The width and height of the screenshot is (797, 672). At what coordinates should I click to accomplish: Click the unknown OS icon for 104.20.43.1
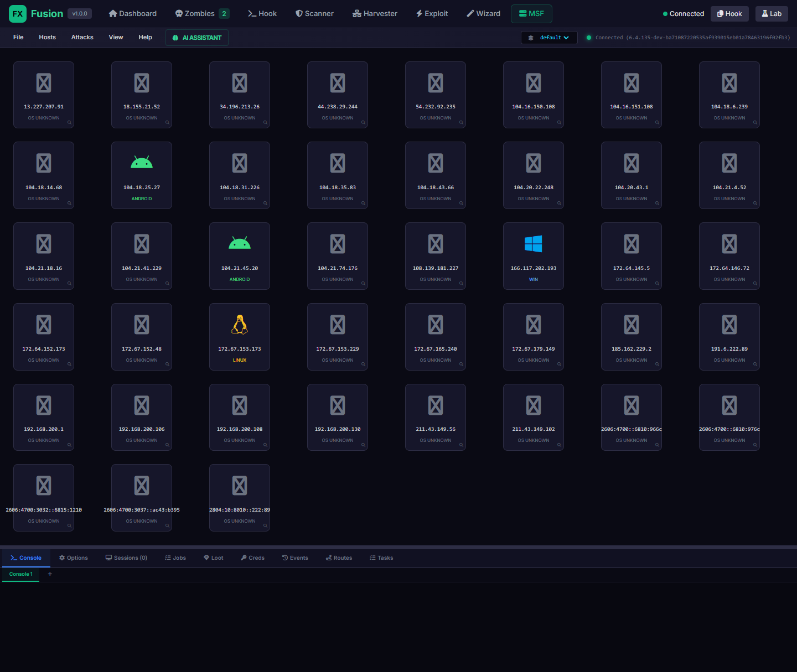tap(632, 163)
